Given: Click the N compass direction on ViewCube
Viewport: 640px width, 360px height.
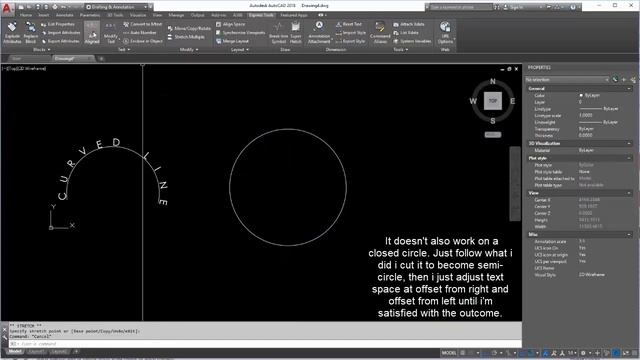Looking at the screenshot, I should pos(493,81).
